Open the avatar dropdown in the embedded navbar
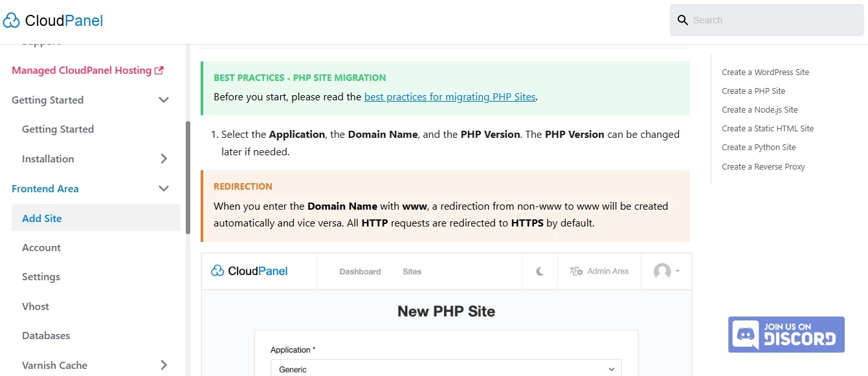Image resolution: width=868 pixels, height=376 pixels. coord(676,271)
